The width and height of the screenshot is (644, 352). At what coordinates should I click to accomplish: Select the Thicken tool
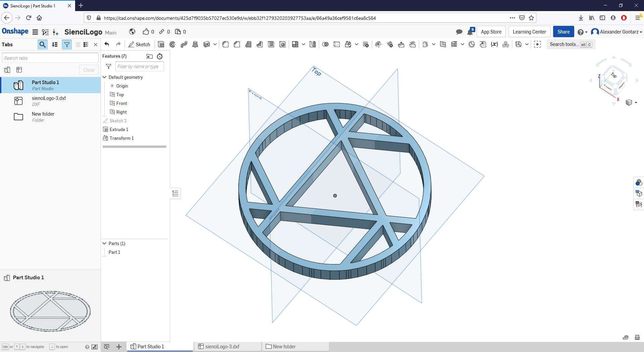207,44
